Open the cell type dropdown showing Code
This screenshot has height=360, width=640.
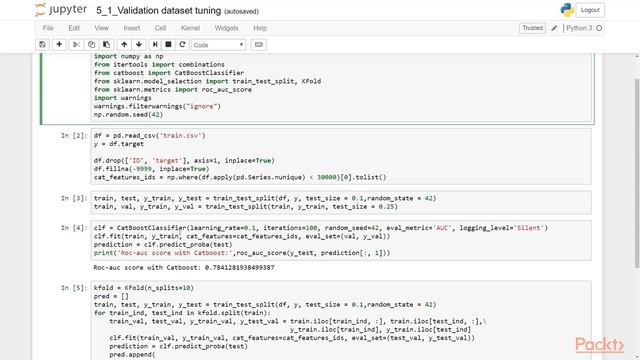tap(219, 45)
